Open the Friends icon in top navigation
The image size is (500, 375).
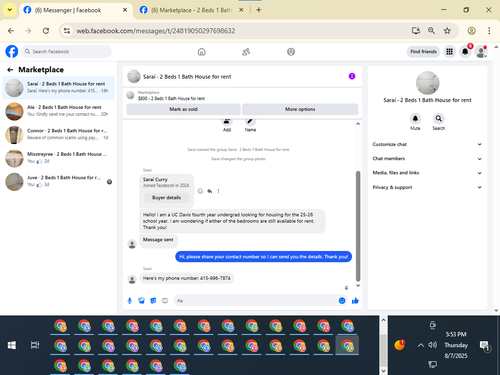coord(246,52)
